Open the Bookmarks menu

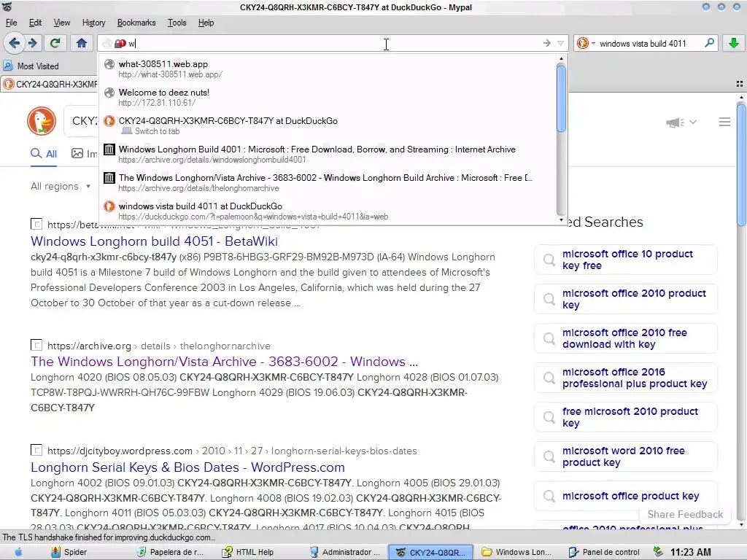[136, 23]
